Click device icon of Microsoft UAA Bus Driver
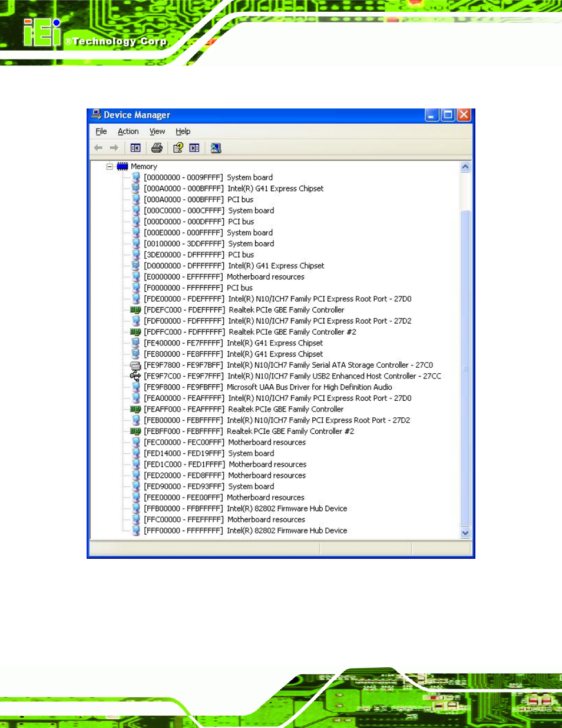 pos(136,387)
